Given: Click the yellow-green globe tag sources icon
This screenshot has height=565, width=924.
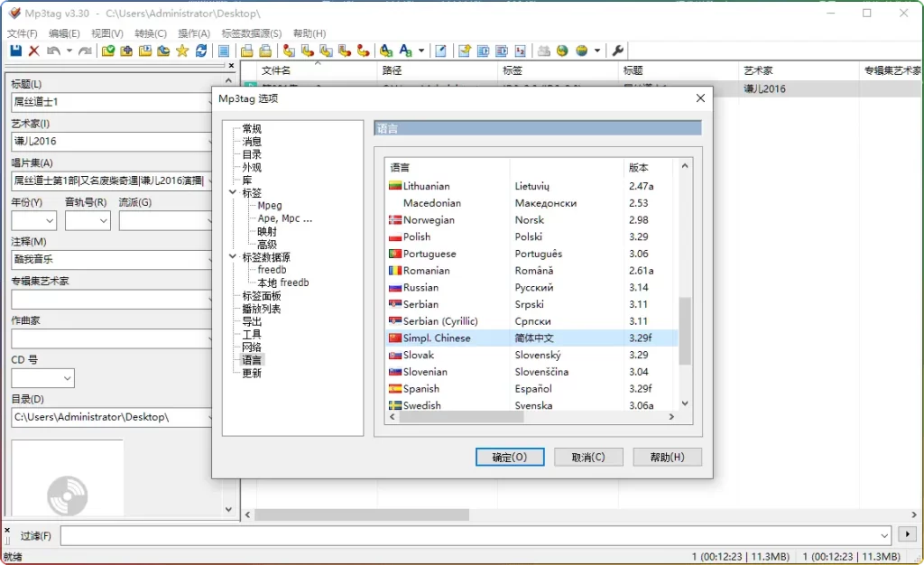Looking at the screenshot, I should (x=582, y=51).
